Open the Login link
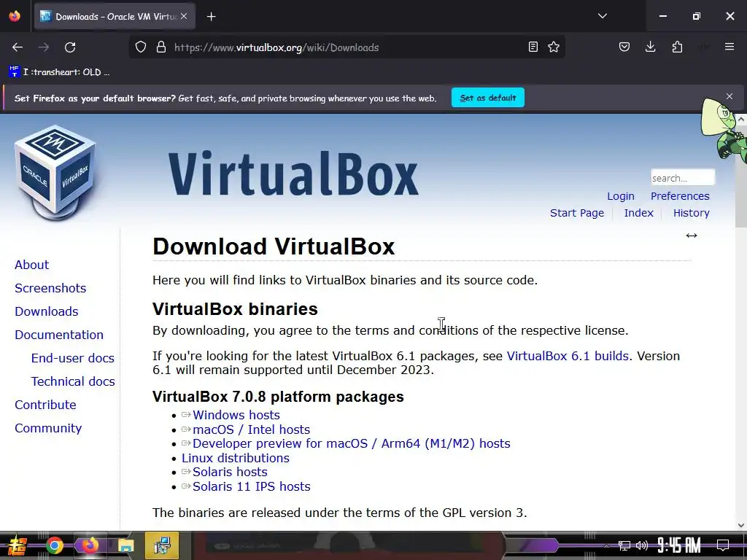747x560 pixels. [621, 196]
